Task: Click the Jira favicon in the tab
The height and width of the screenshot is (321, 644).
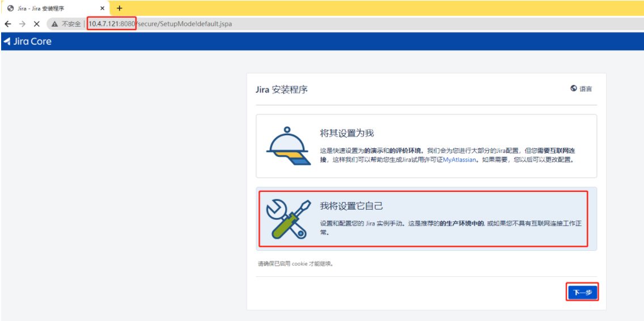Action: coord(11,8)
